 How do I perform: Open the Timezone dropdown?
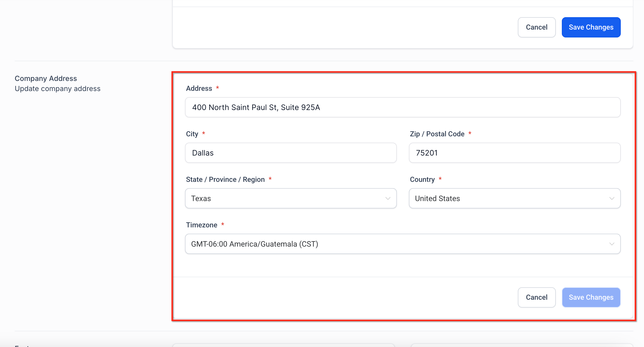pyautogui.click(x=402, y=244)
